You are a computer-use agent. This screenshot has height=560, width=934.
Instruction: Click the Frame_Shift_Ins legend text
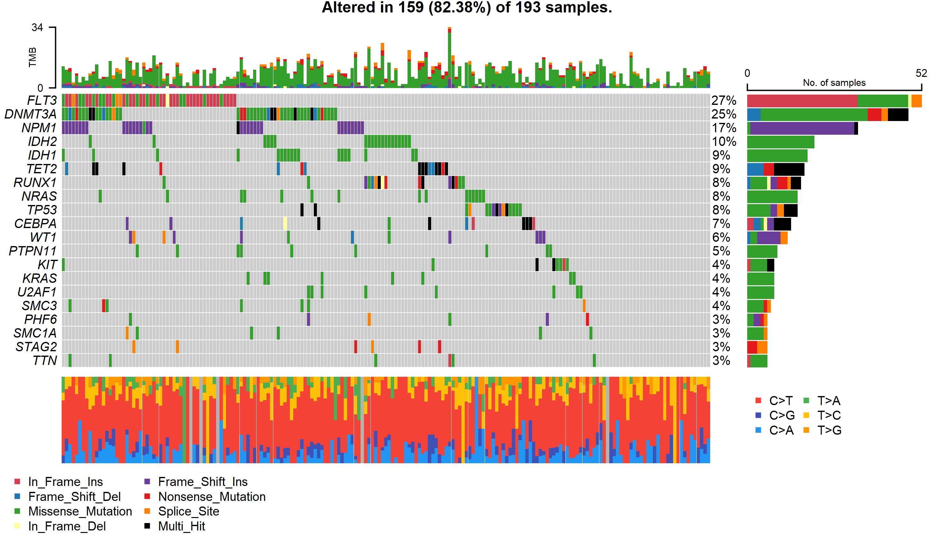tap(203, 482)
